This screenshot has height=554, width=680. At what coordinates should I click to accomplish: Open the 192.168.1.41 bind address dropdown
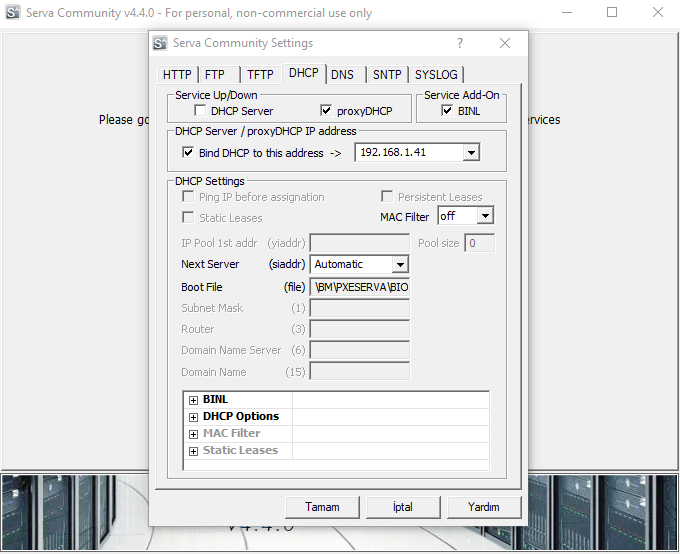click(x=471, y=152)
